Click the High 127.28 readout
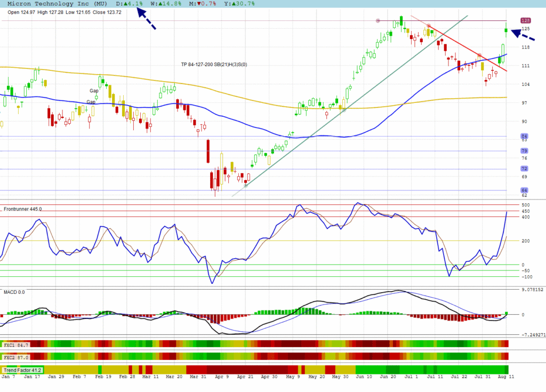Screen dimensions: 546x392 [51, 12]
